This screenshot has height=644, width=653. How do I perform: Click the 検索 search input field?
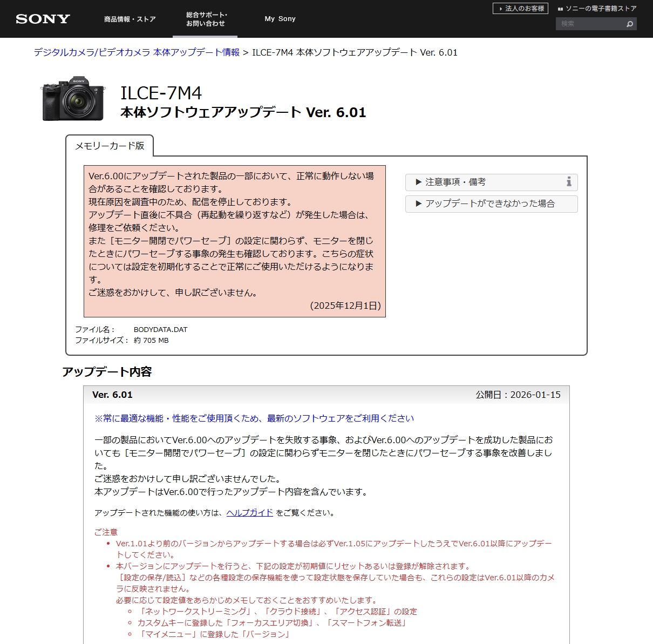[x=589, y=24]
